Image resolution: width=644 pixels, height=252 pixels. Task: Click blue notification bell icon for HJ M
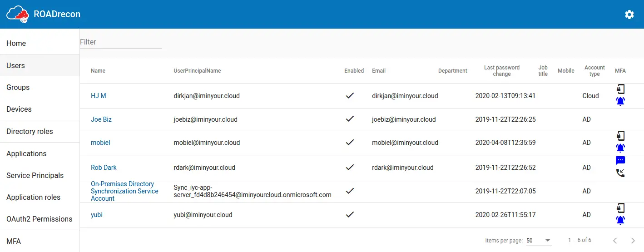tap(620, 101)
